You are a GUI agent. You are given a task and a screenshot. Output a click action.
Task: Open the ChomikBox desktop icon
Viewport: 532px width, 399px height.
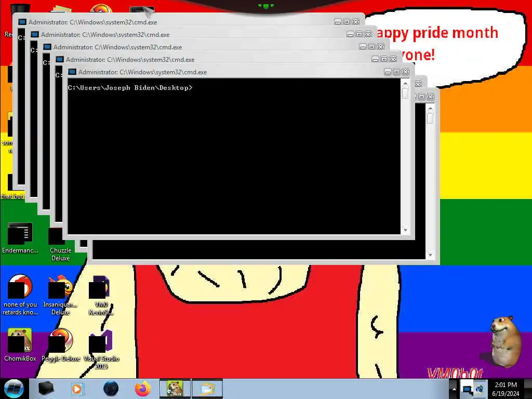[x=20, y=344]
